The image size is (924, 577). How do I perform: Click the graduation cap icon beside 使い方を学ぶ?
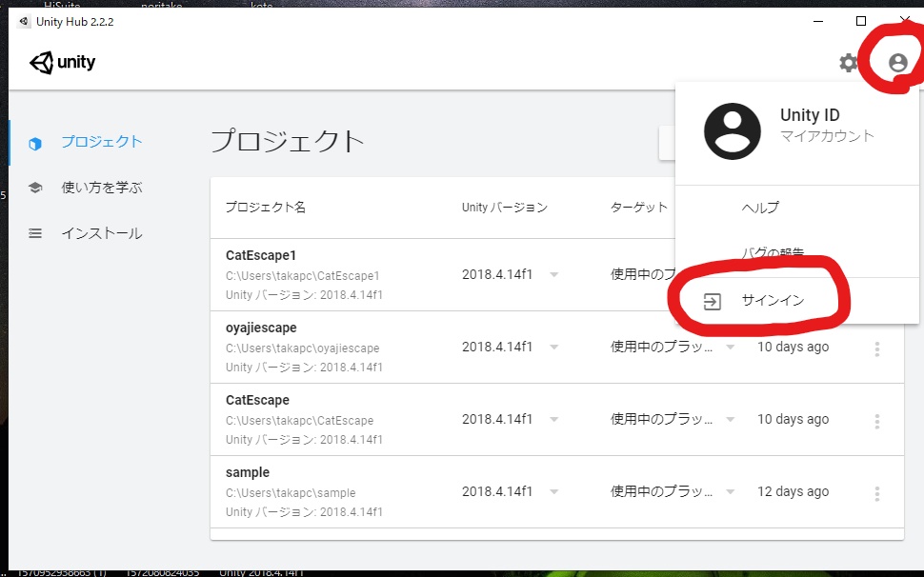click(x=35, y=188)
